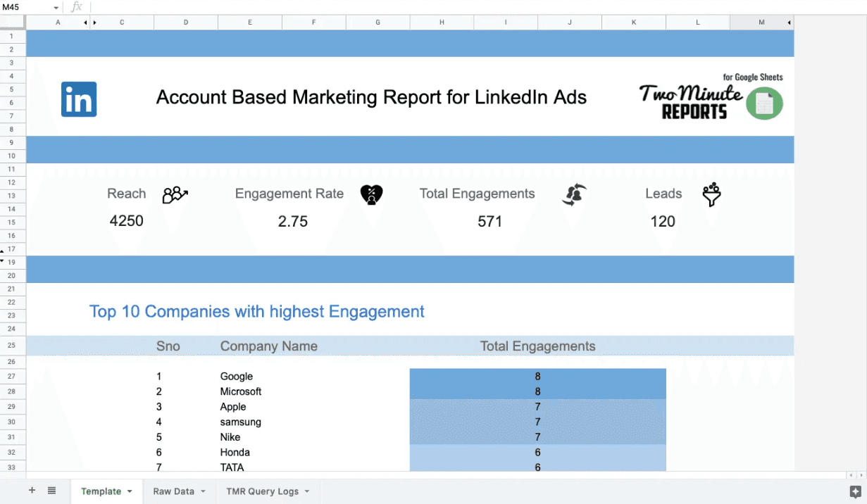The height and width of the screenshot is (504, 867).
Task: Click the fx formula icon
Action: click(x=76, y=7)
